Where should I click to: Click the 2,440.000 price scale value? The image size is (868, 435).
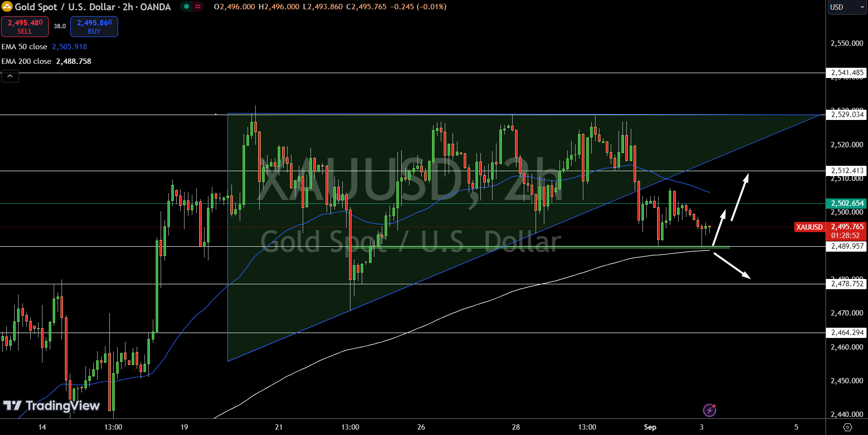(x=847, y=415)
